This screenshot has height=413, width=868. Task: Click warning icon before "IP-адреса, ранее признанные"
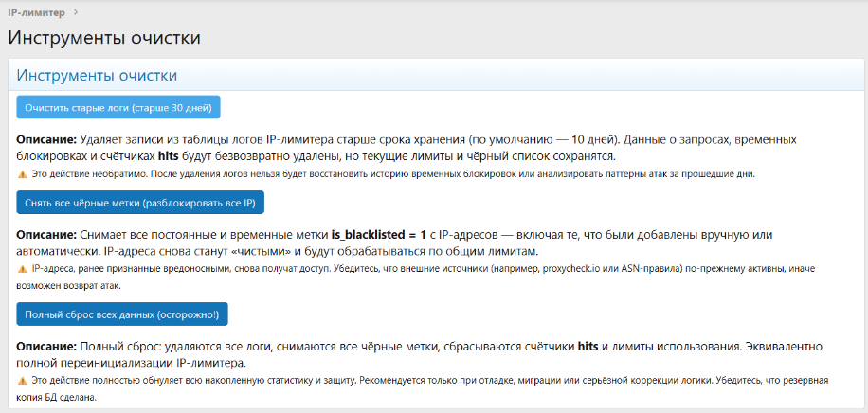[22, 269]
